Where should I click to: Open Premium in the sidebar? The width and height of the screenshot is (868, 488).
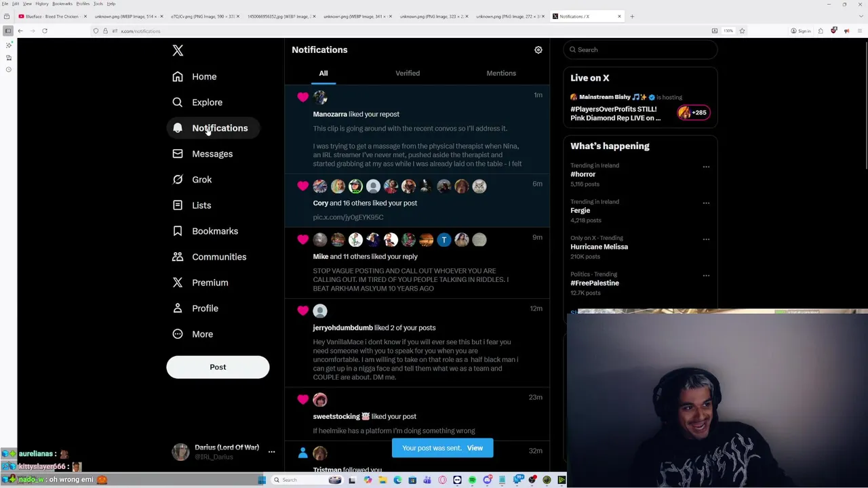pos(200,283)
